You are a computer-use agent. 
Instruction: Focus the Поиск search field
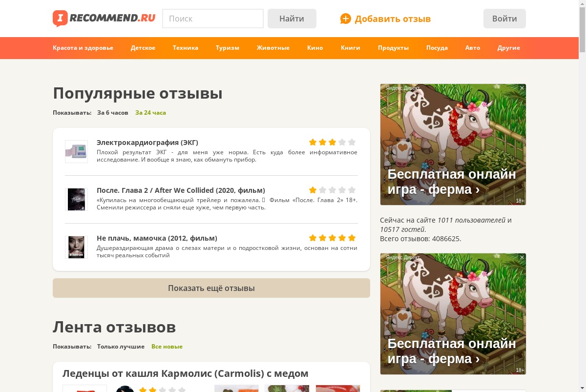213,19
